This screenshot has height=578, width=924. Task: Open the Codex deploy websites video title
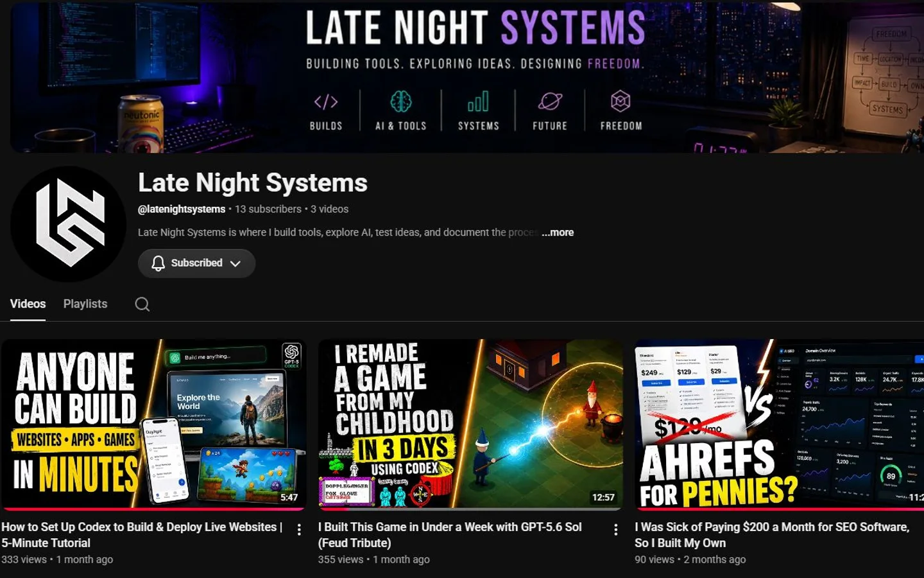[x=142, y=534]
